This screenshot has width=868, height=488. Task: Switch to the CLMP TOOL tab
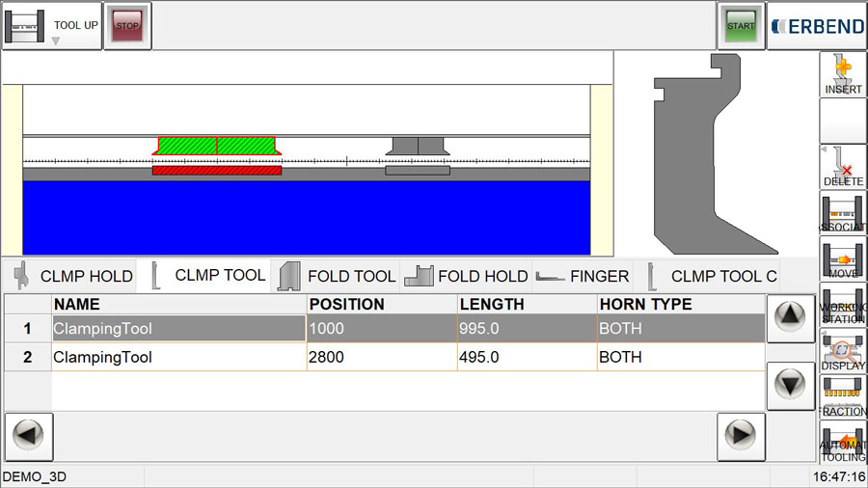coord(204,275)
